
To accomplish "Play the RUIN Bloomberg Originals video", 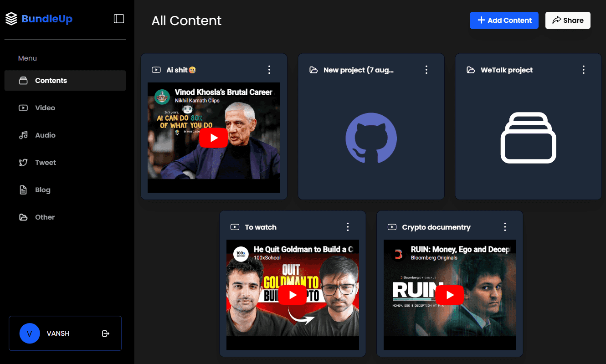I will pos(450,295).
